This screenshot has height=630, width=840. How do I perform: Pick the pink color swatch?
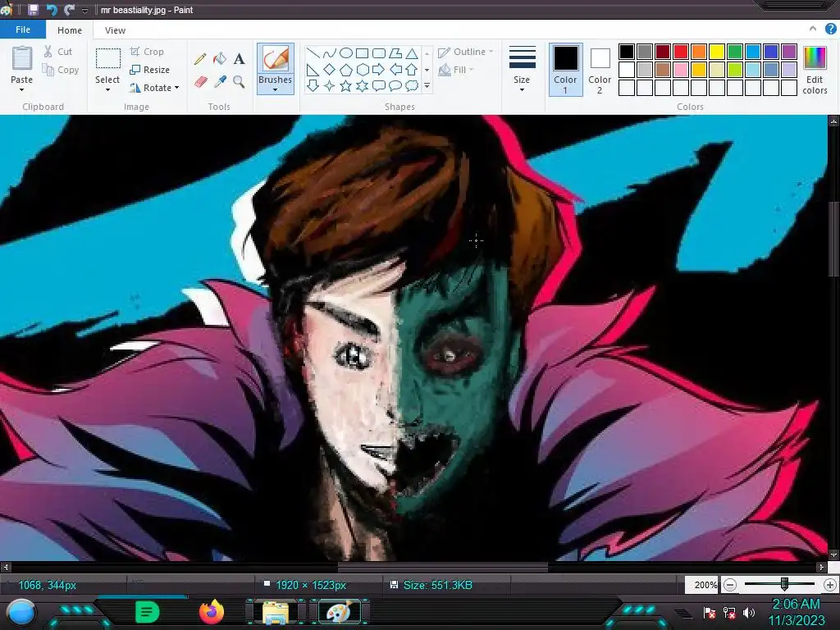pyautogui.click(x=681, y=70)
